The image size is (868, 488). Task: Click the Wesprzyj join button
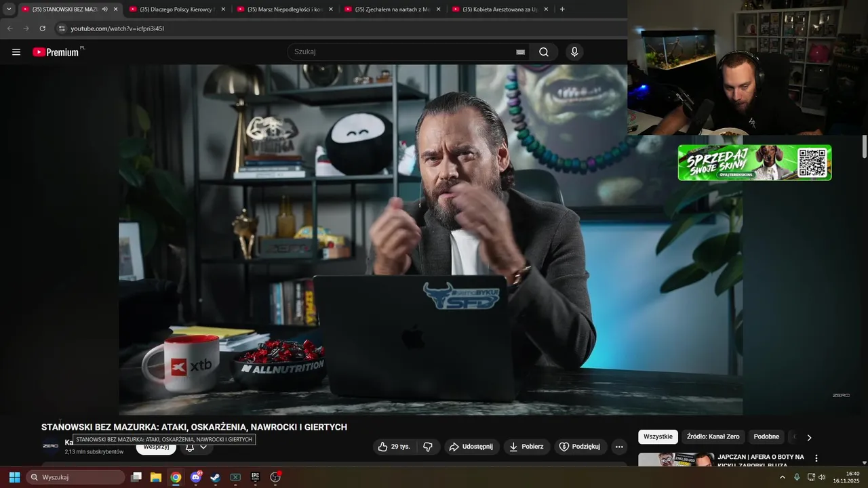pos(156,447)
